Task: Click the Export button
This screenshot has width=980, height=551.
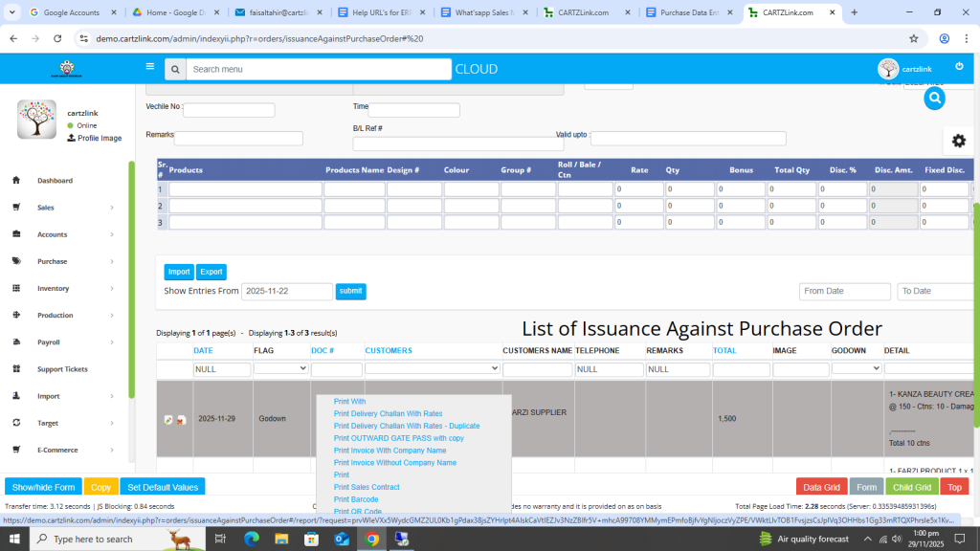Action: tap(212, 272)
